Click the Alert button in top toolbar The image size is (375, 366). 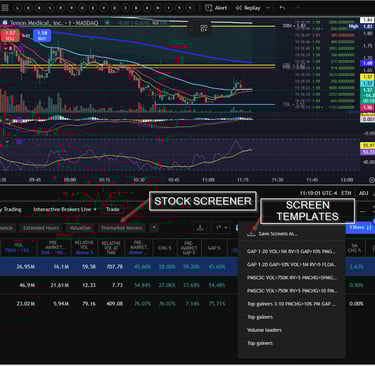[x=216, y=8]
